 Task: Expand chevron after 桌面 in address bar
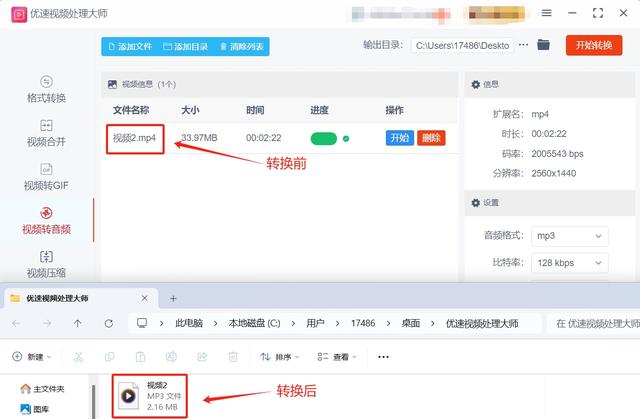click(x=433, y=324)
